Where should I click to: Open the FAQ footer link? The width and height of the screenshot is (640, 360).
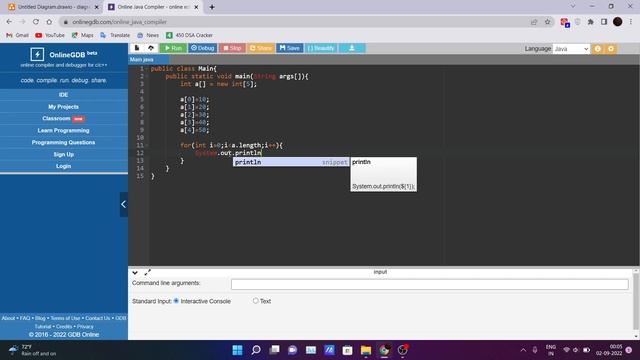tap(25, 318)
